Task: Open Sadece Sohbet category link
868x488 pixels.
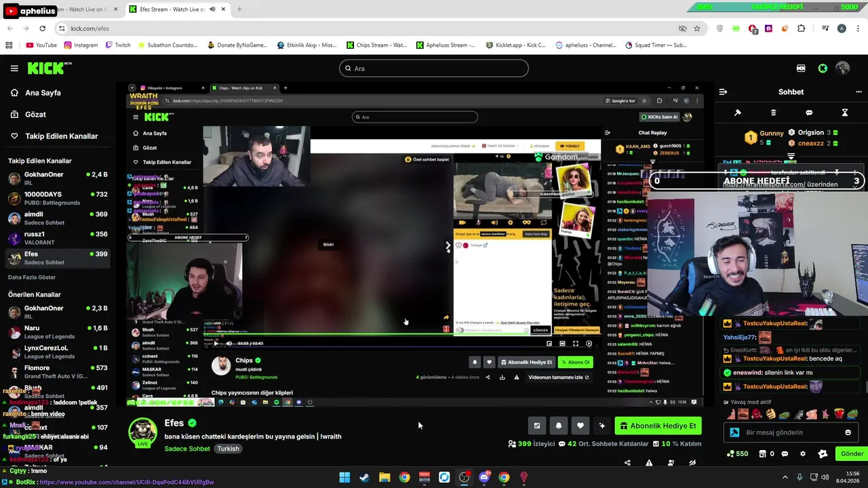Action: click(187, 449)
